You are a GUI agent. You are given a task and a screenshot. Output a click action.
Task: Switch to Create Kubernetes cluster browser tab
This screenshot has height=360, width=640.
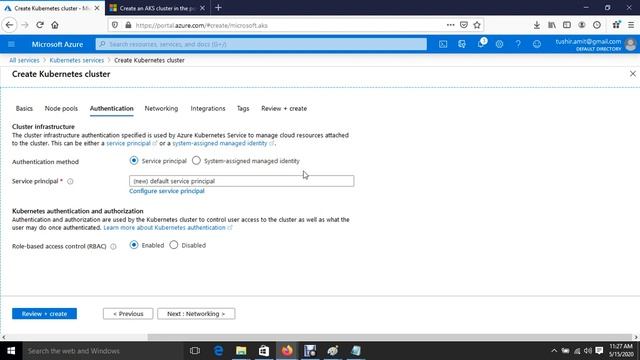point(52,8)
